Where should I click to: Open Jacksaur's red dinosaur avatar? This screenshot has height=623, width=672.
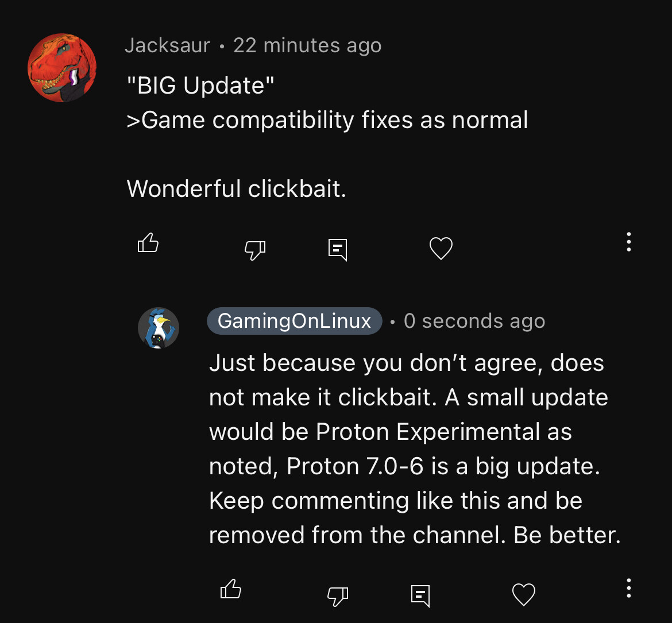click(62, 68)
